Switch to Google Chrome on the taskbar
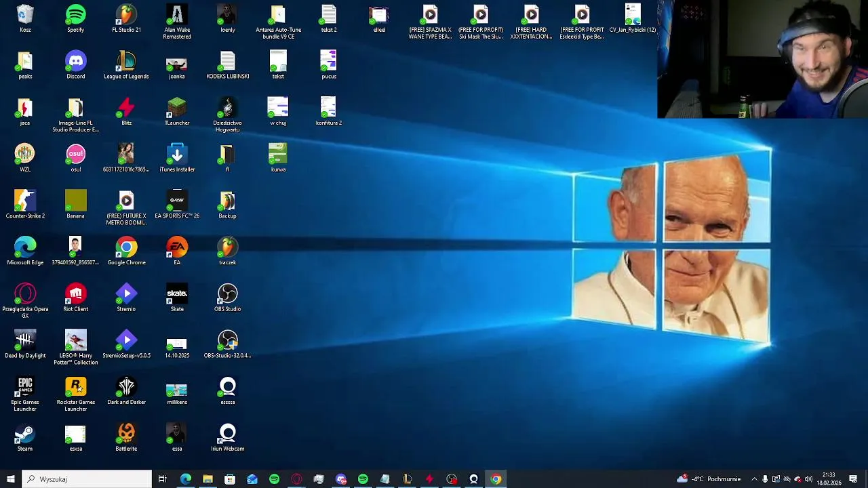The image size is (868, 488). tap(496, 479)
